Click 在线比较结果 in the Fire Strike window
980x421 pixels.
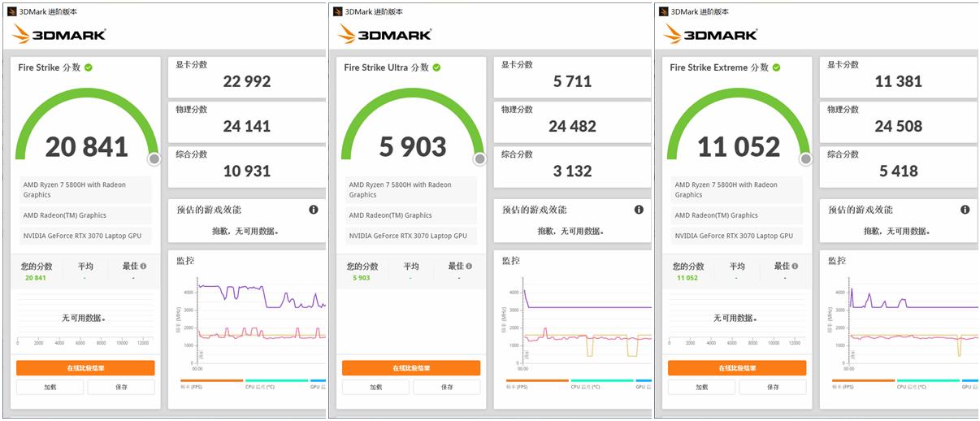(x=85, y=368)
